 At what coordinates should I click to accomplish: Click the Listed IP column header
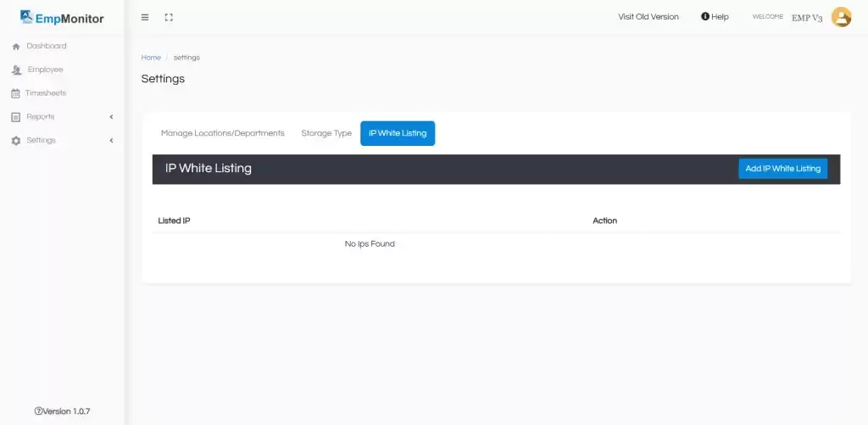coord(175,221)
